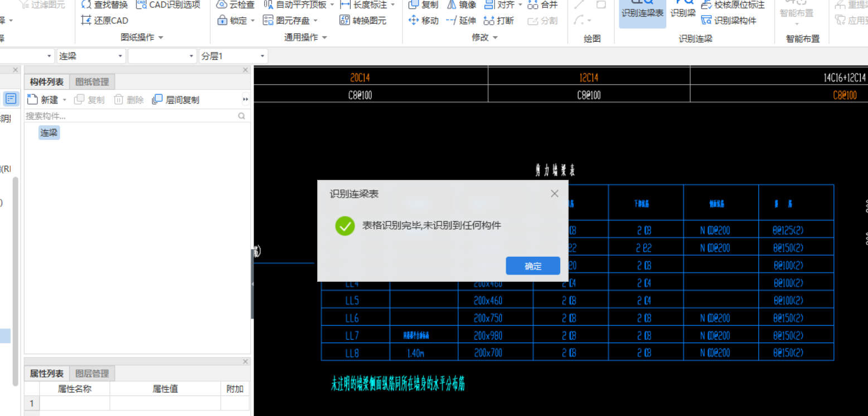Click the 复制 copy tool in 修改 group
Screen dimensions: 868x416
coord(424,5)
